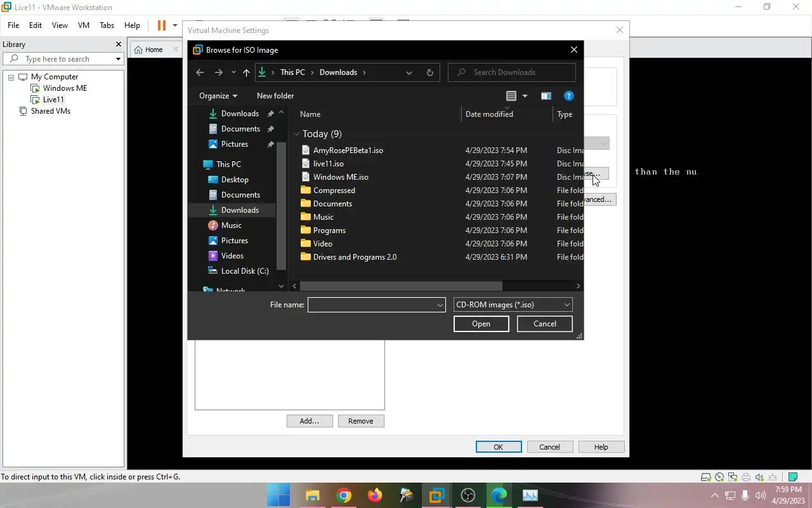The width and height of the screenshot is (812, 508).
Task: Launch Firefox from taskbar
Action: coord(375,495)
